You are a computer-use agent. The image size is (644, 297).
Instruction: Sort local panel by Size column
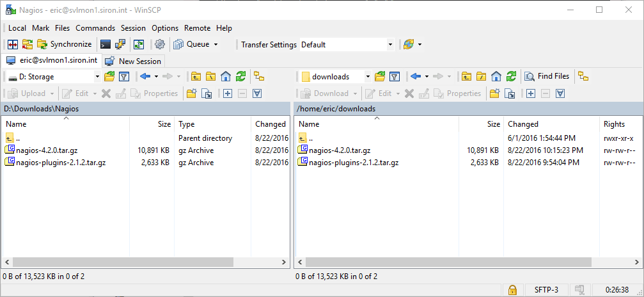152,124
